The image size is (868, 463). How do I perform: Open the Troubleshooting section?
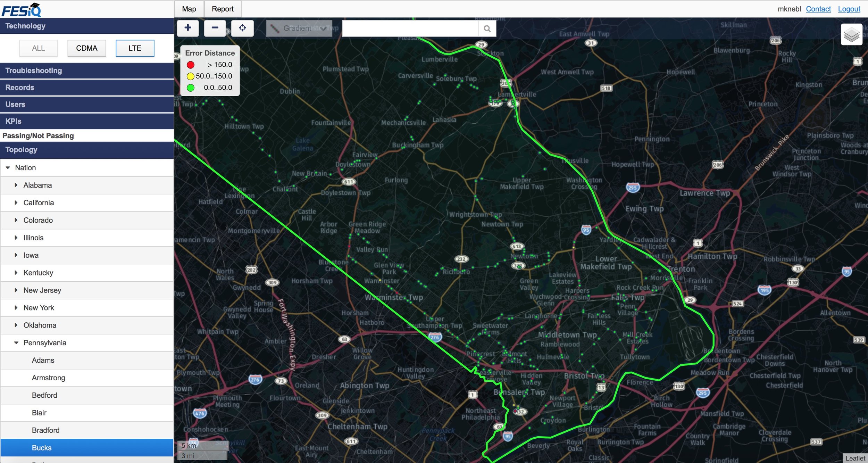(x=87, y=71)
